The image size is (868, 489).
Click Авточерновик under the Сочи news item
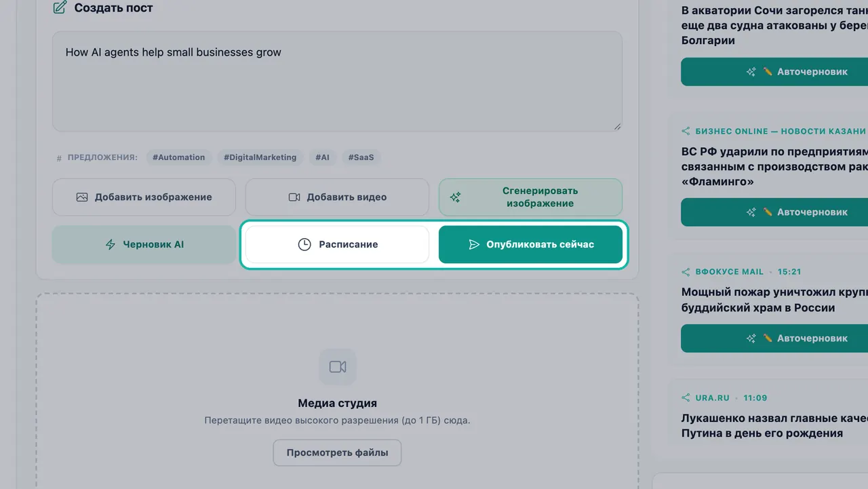774,72
